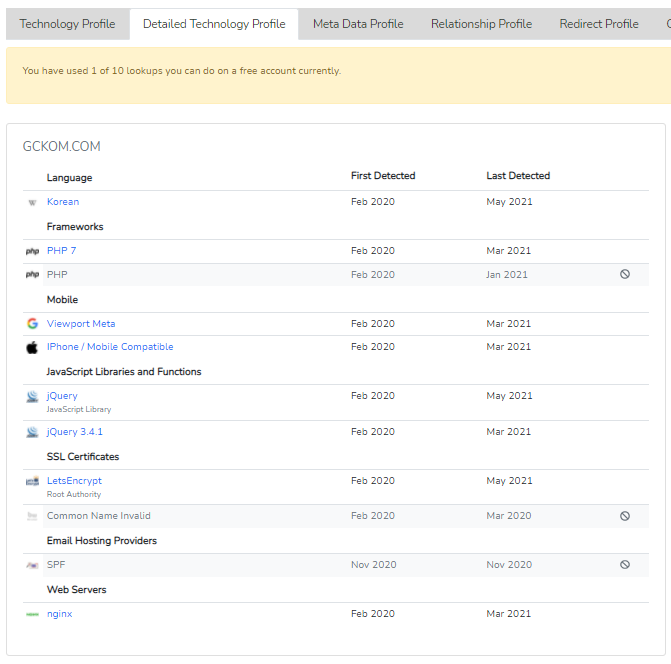Click the Frameworks section heading
Viewport: 671px width, 664px height.
tap(75, 226)
